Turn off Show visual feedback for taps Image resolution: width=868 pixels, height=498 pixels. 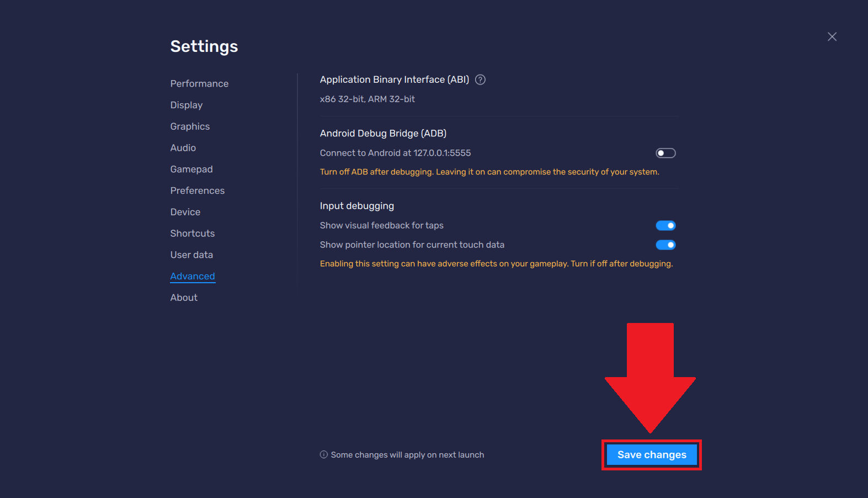point(665,225)
